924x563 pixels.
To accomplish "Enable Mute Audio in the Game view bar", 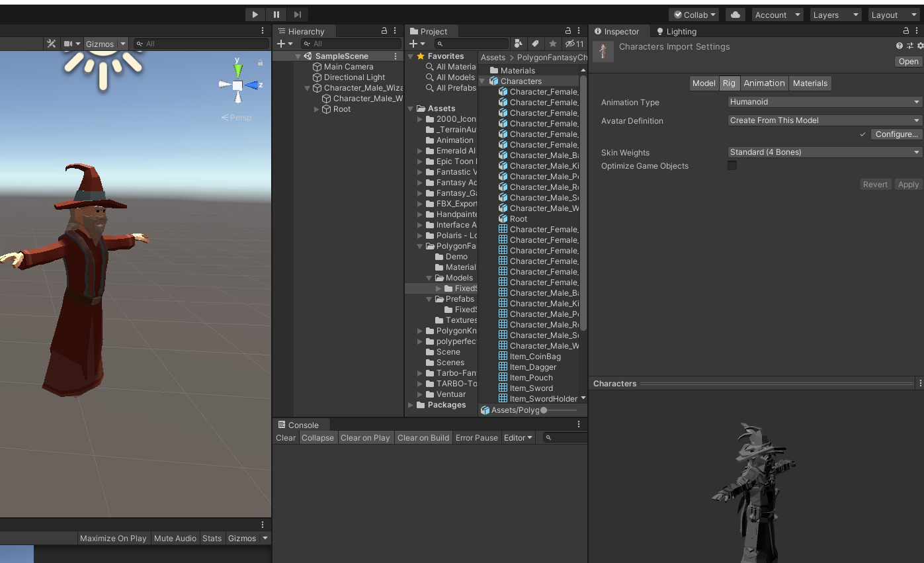I will [x=175, y=538].
